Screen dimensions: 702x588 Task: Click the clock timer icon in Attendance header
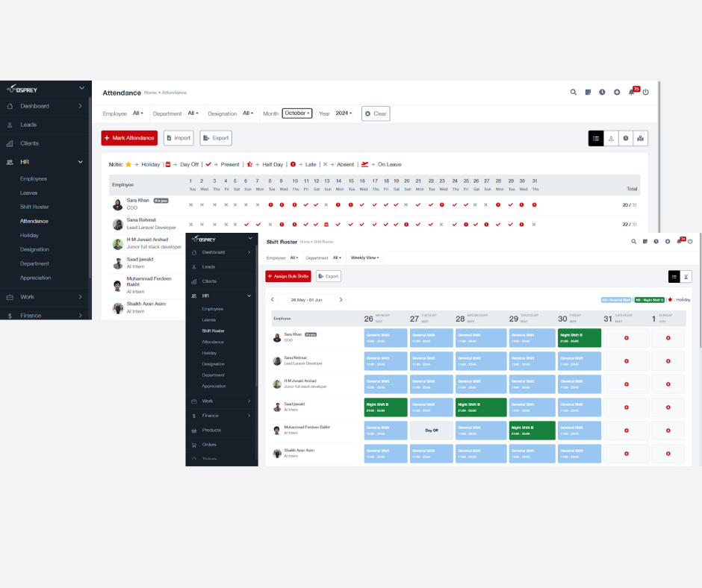(602, 93)
